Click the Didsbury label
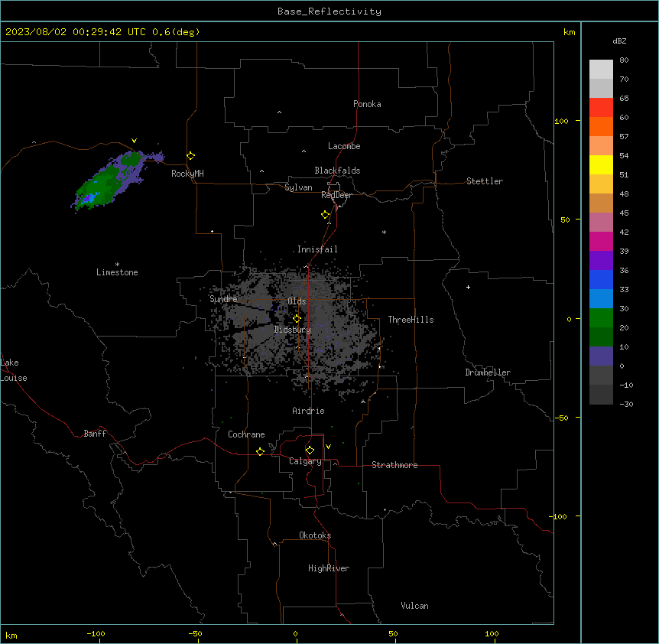Image resolution: width=659 pixels, height=644 pixels. [293, 330]
